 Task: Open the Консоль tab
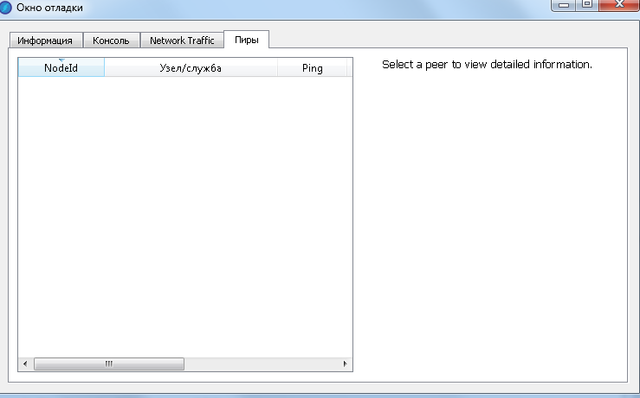pyautogui.click(x=111, y=40)
